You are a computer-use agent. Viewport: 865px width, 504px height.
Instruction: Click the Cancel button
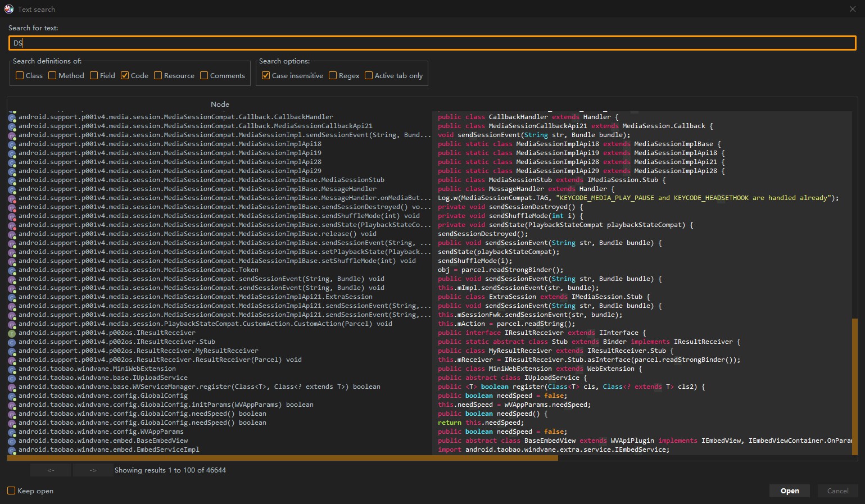pos(837,491)
